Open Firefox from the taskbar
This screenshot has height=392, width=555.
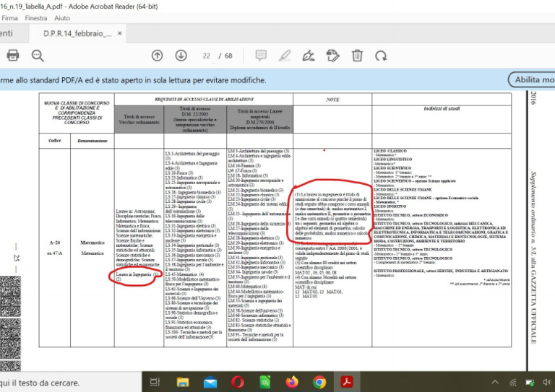(x=292, y=382)
